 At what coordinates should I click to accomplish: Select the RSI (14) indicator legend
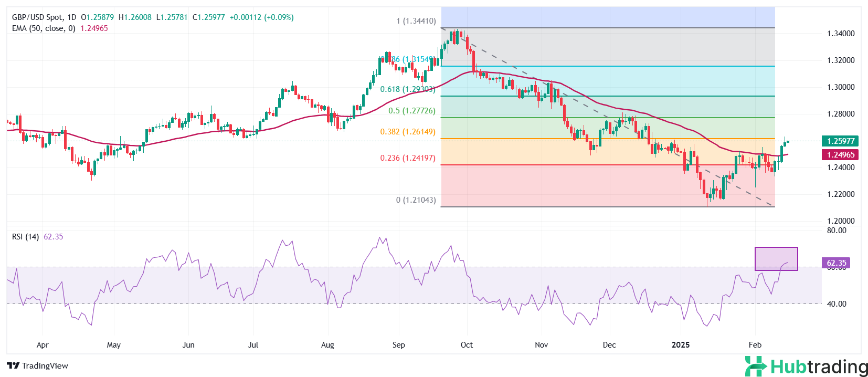pos(25,237)
